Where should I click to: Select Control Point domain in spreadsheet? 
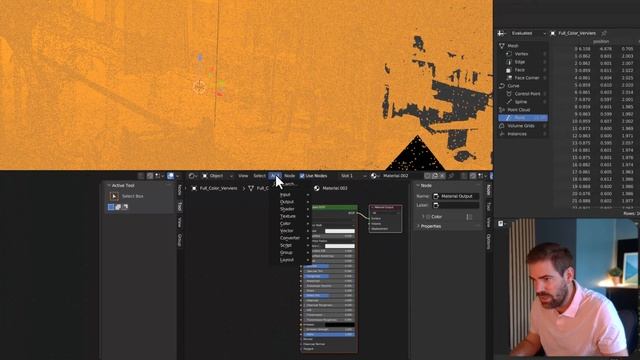pyautogui.click(x=527, y=94)
